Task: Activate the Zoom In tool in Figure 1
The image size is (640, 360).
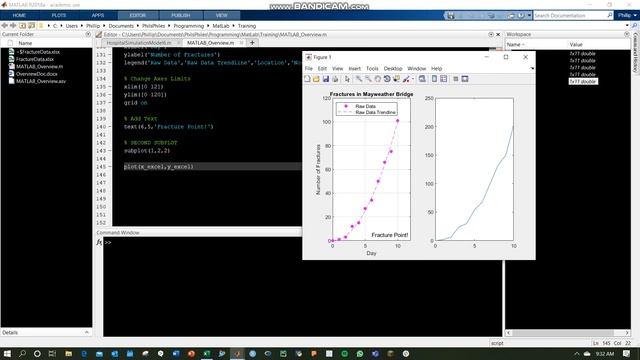Action: pos(359,79)
